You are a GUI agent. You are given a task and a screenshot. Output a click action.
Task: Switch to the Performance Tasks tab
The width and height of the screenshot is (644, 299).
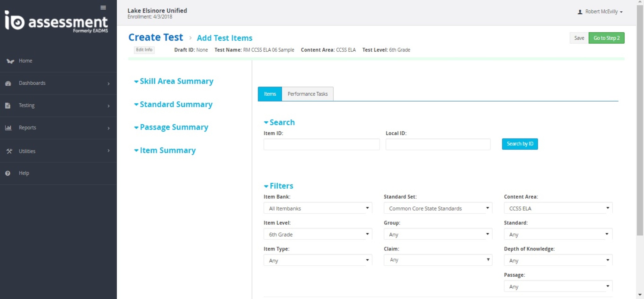coord(307,94)
